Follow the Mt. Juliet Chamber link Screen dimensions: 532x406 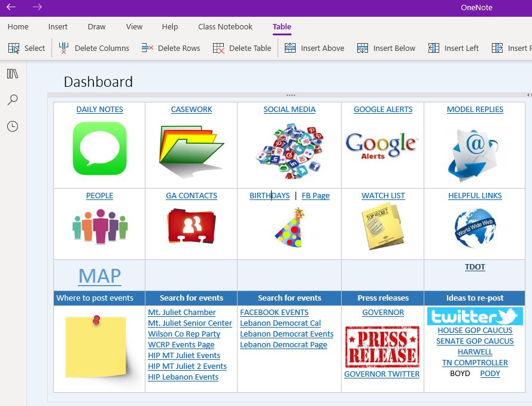click(182, 313)
